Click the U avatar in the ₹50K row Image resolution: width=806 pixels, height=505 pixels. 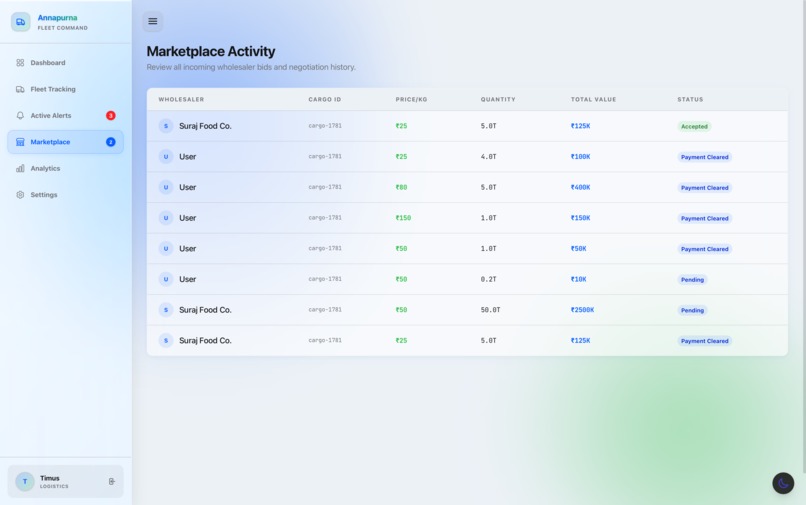point(166,248)
